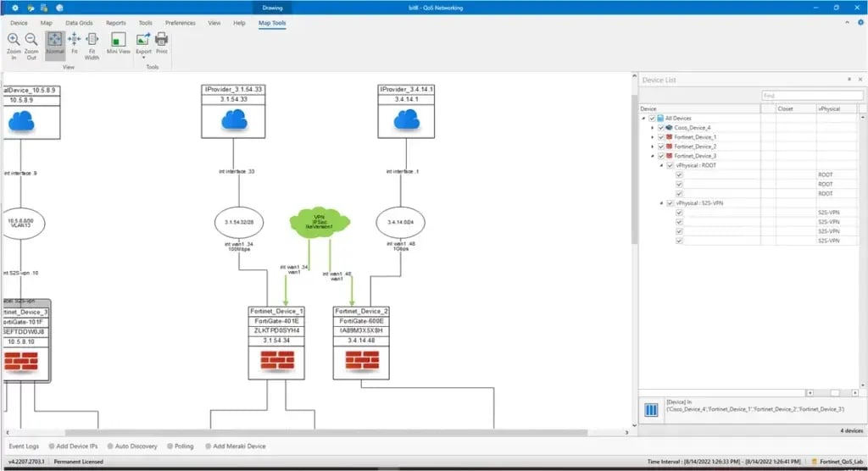Open the Reports menu
Image resolution: width=868 pixels, height=471 pixels.
pyautogui.click(x=116, y=23)
